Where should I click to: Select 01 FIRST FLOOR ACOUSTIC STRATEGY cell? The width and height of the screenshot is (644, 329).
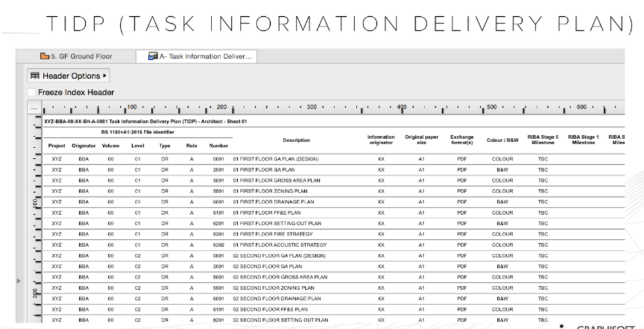pyautogui.click(x=280, y=245)
